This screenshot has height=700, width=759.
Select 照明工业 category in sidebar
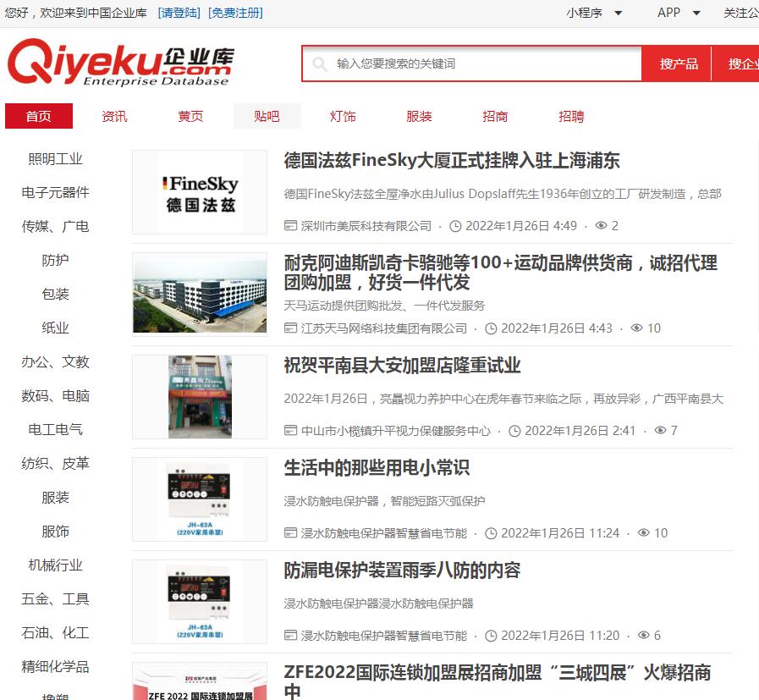pyautogui.click(x=55, y=159)
